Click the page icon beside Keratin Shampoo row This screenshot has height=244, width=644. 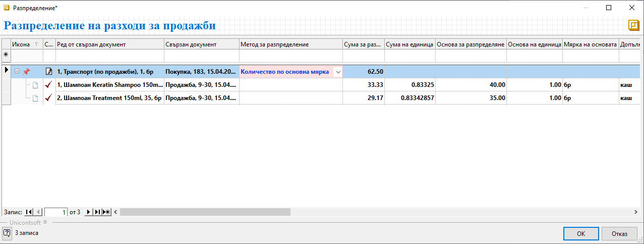[35, 85]
